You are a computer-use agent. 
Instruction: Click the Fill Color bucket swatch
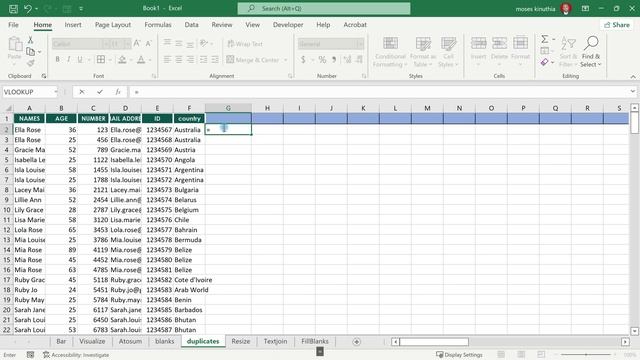[122, 60]
